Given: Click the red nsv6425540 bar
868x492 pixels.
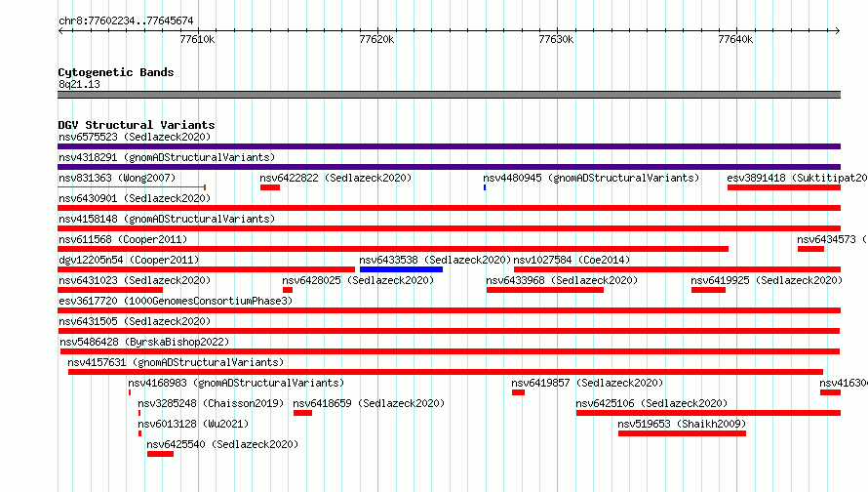Looking at the screenshot, I should pos(161,454).
